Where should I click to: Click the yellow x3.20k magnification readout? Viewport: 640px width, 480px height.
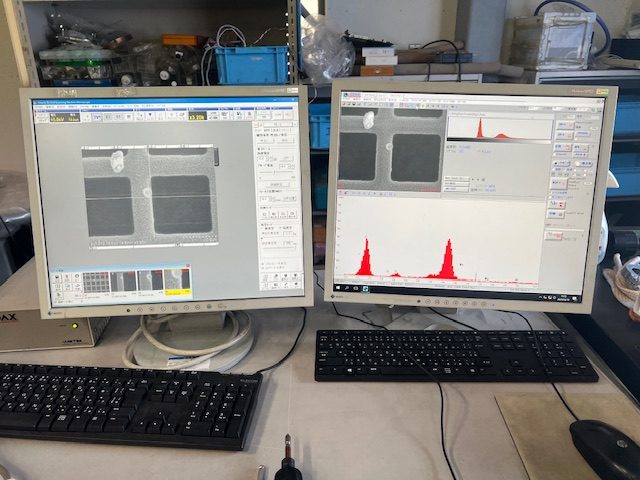[197, 117]
